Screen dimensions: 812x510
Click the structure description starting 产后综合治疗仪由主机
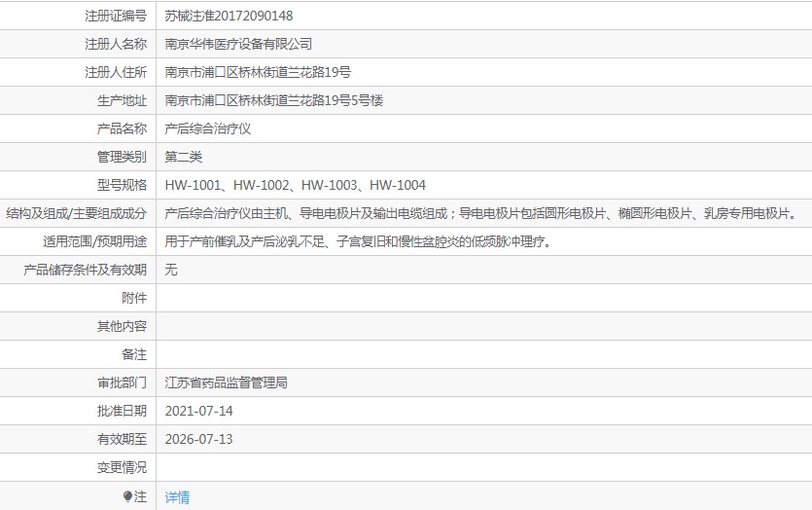click(x=482, y=213)
